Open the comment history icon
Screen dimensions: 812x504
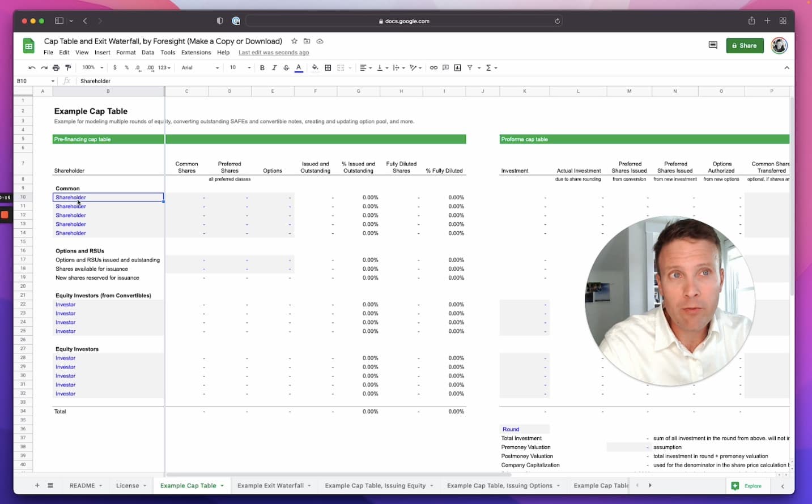pos(713,45)
